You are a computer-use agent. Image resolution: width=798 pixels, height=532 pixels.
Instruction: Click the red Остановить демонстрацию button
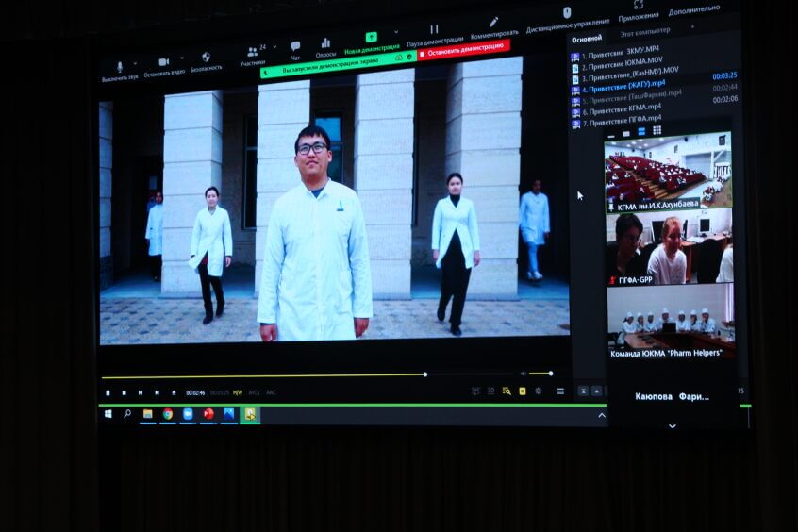[466, 49]
